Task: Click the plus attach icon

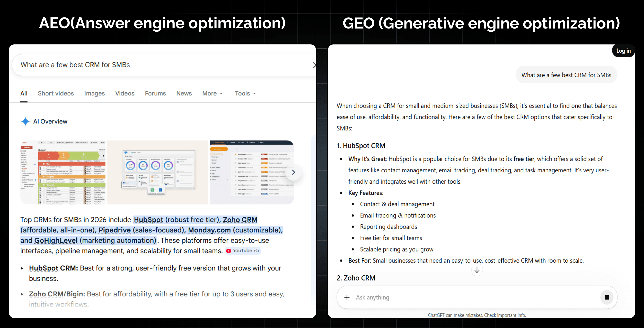Action: (347, 297)
